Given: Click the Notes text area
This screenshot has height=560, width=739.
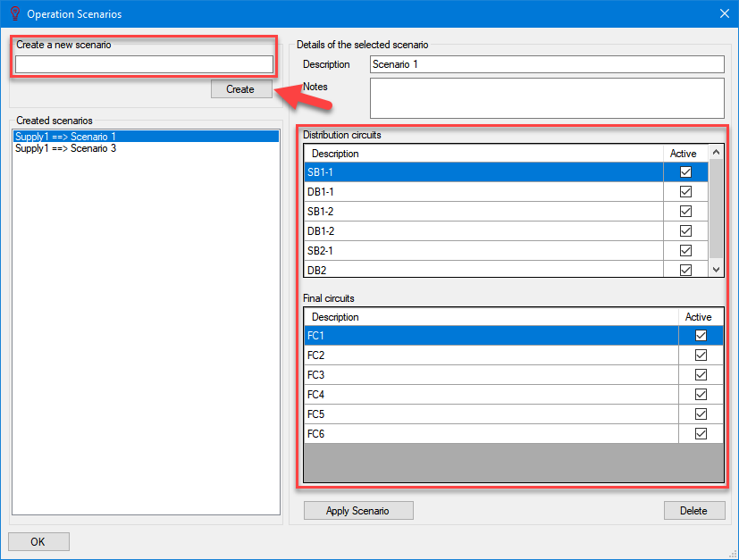Looking at the screenshot, I should [547, 98].
